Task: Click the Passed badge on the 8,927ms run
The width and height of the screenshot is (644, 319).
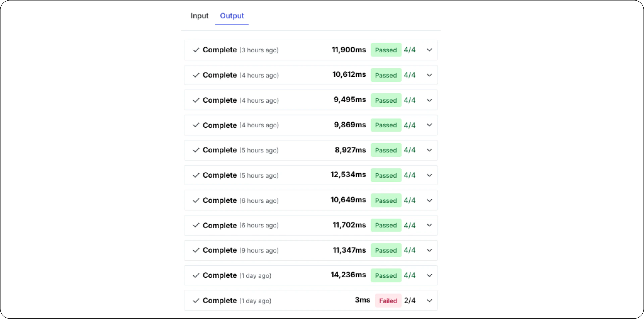Action: (x=386, y=150)
